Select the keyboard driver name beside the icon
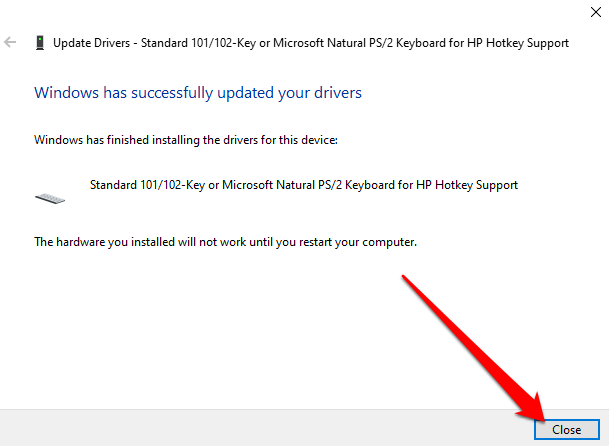Image resolution: width=609 pixels, height=446 pixels. point(304,185)
